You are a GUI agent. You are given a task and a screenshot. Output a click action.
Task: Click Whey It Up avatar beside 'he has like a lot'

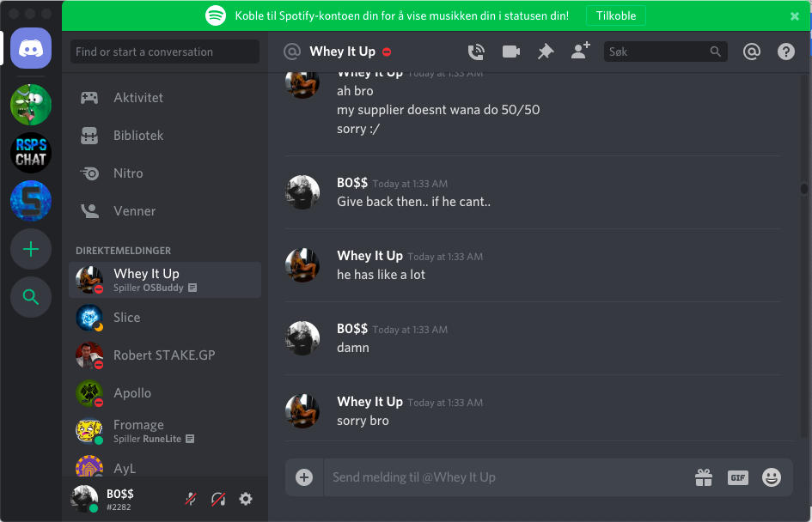click(x=302, y=265)
